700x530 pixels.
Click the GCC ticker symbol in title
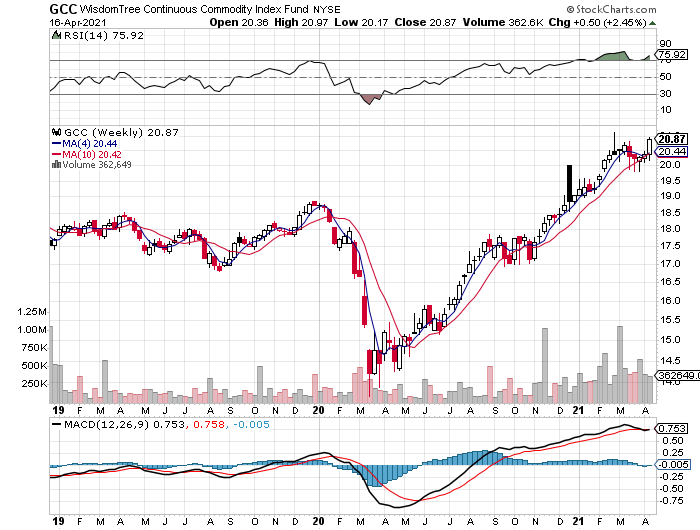pos(63,8)
